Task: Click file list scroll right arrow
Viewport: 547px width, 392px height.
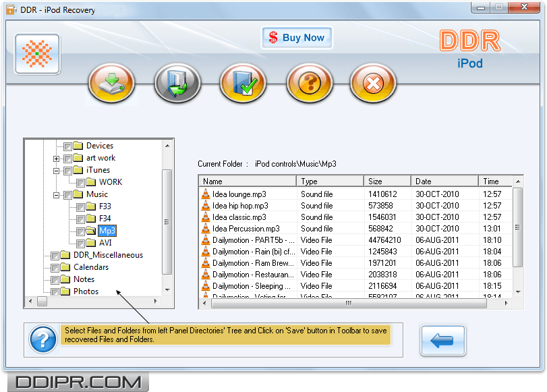Action: pos(506,303)
